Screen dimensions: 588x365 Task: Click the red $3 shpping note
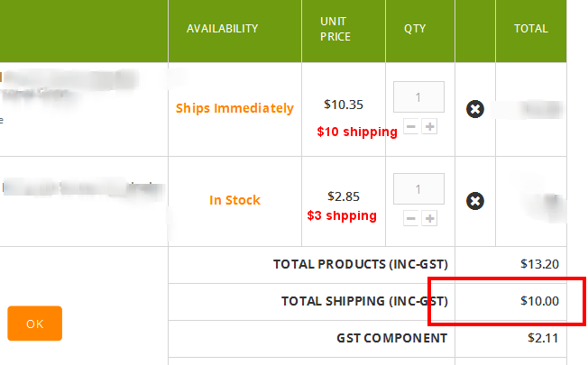click(x=342, y=216)
